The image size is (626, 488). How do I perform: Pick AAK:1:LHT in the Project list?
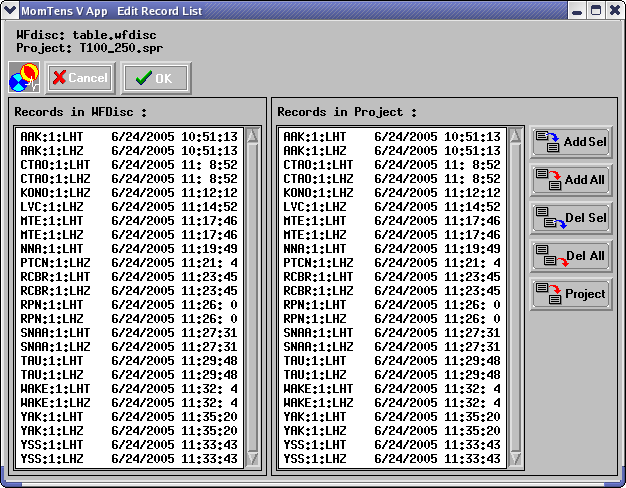coord(392,137)
